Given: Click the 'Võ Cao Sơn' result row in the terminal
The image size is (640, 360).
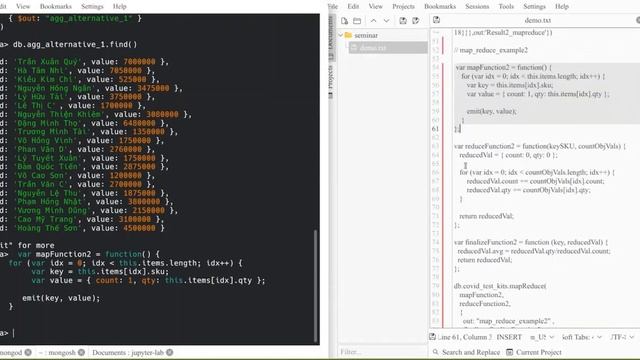Looking at the screenshot, I should [77, 176].
